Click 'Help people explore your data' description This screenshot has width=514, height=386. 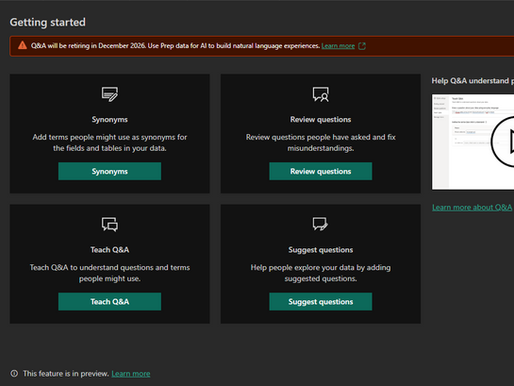pos(321,273)
